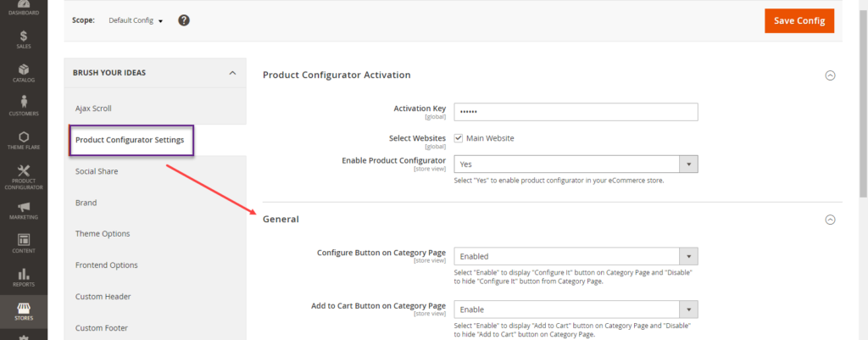Collapse the Product Configurator Activation section
This screenshot has width=868, height=340.
pos(830,75)
